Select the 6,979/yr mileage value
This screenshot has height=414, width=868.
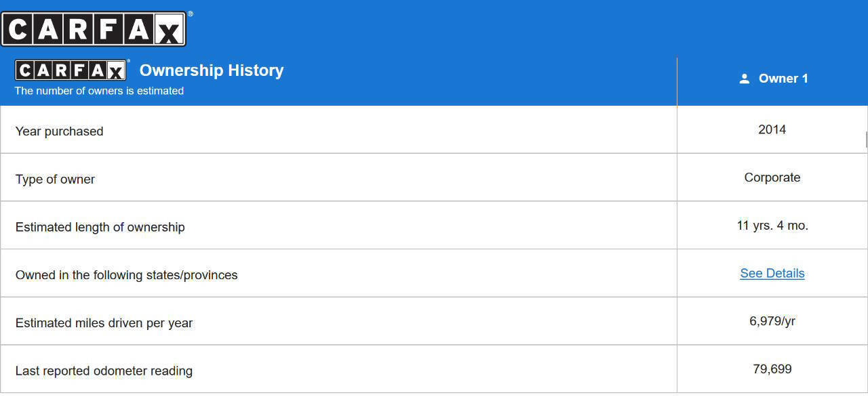[772, 321]
